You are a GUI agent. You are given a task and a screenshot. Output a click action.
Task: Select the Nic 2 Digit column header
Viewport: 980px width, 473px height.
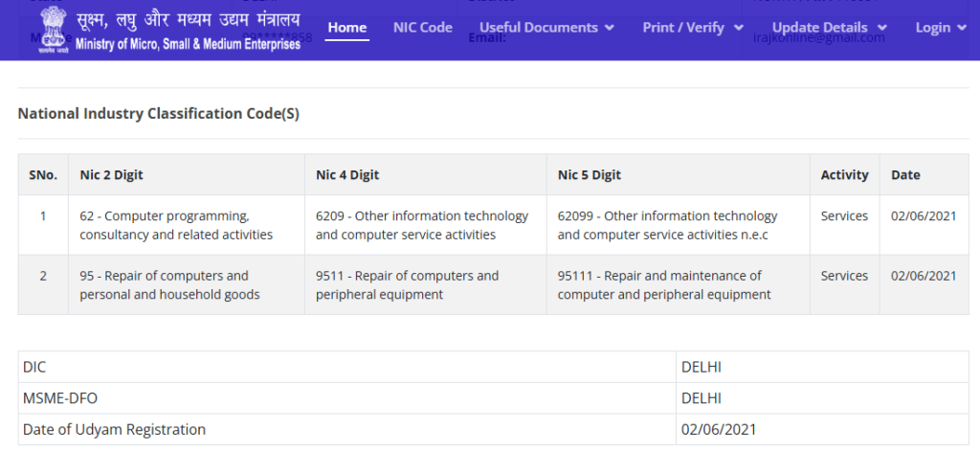click(112, 175)
